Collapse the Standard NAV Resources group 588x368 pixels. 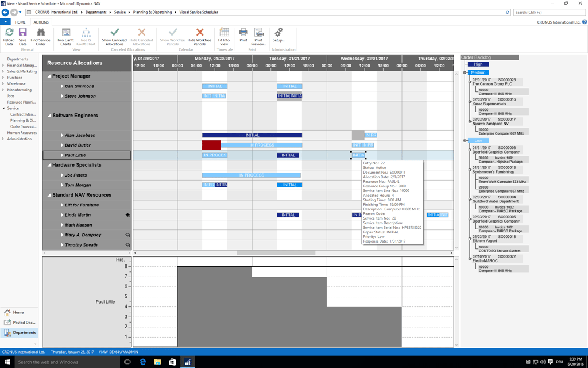pyautogui.click(x=49, y=195)
